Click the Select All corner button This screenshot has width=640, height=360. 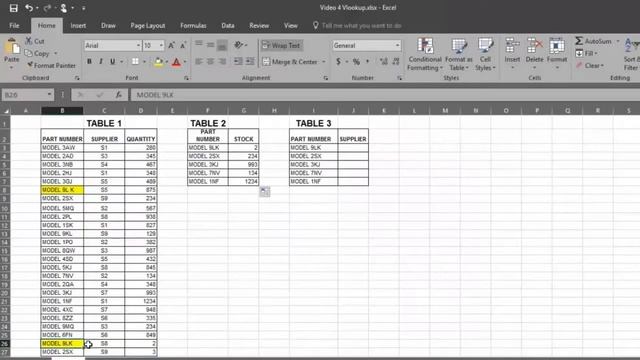coord(5,111)
